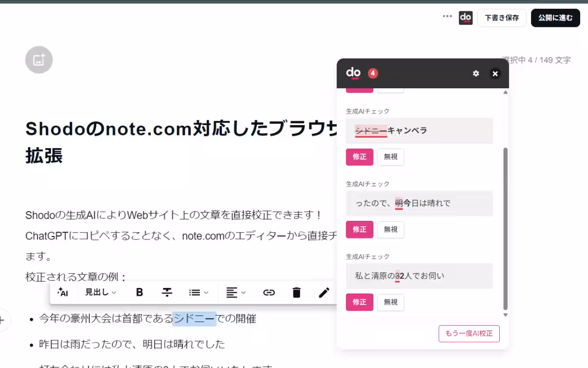
Task: Click the Shodo extension icon near 下書き保存
Action: (465, 17)
